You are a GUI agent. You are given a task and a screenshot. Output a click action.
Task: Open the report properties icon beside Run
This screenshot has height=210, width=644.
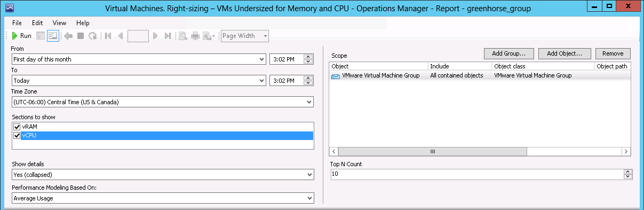click(41, 36)
